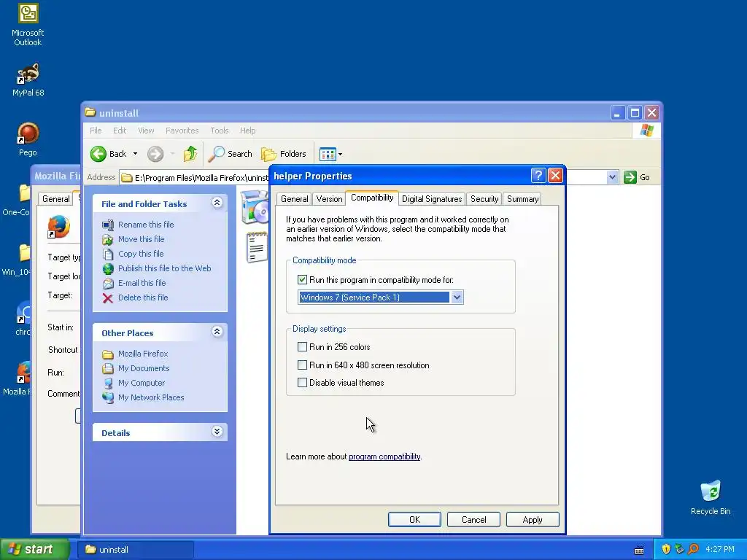The image size is (747, 560).
Task: Select the Compatibility tab
Action: tap(372, 198)
